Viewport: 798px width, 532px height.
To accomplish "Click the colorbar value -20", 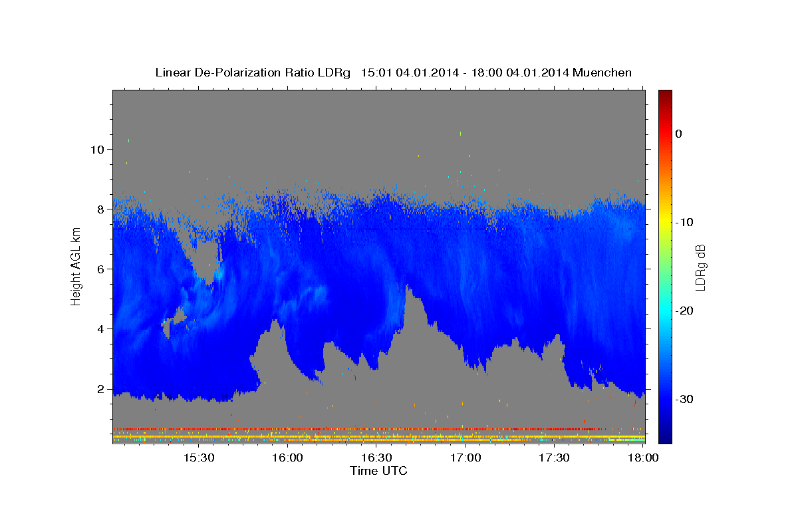I will [x=684, y=311].
